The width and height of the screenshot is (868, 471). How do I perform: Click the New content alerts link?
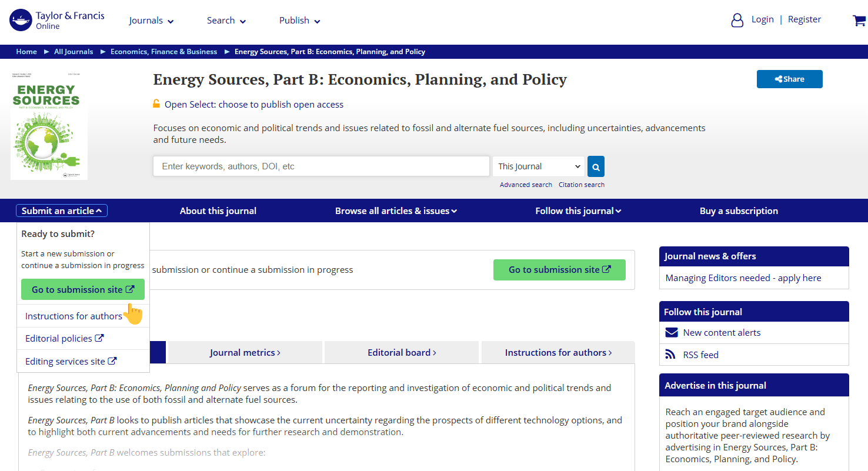[722, 333]
